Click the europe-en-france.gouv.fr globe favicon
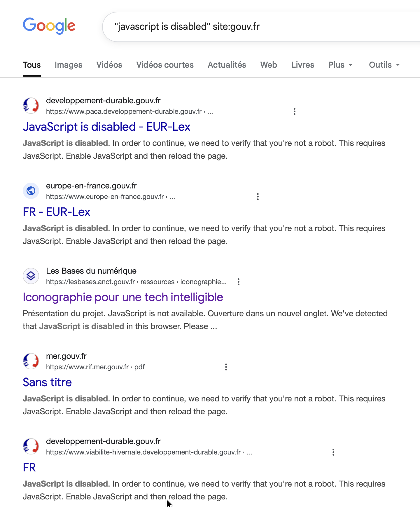Viewport: 420px width, 507px height. tap(31, 191)
